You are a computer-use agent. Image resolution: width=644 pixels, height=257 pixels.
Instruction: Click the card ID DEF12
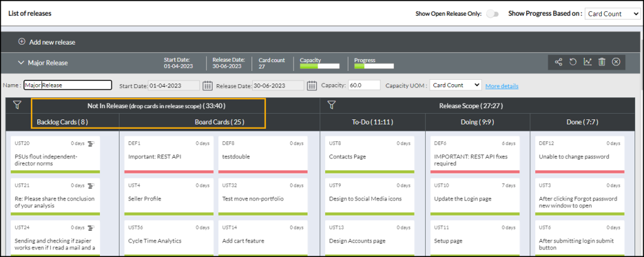coord(547,144)
